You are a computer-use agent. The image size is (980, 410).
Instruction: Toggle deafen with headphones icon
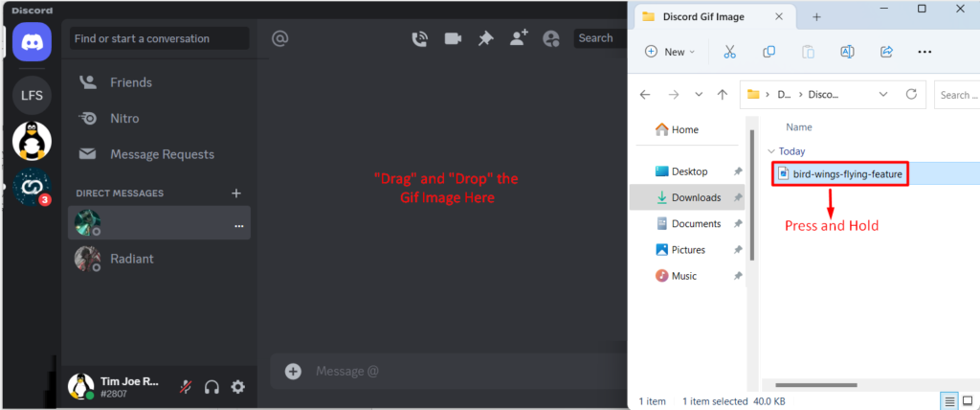(x=212, y=387)
